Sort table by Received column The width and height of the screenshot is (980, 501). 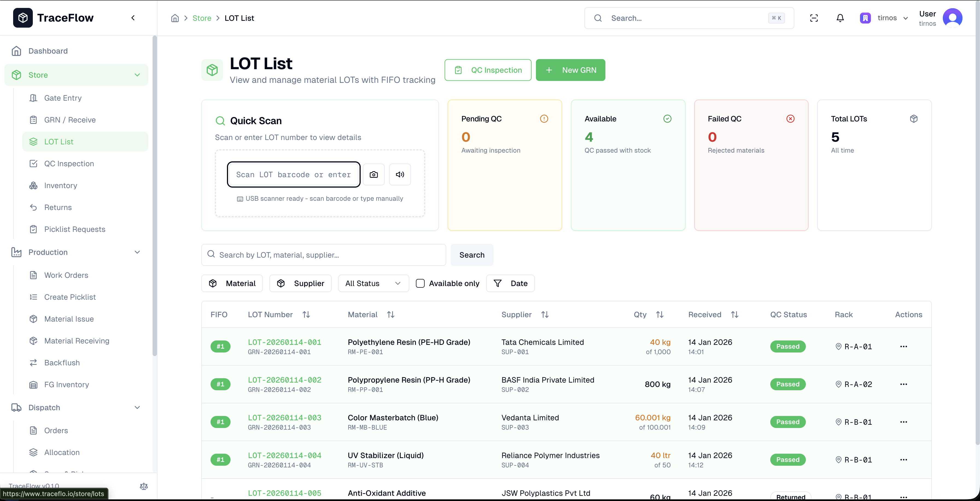[x=735, y=314]
